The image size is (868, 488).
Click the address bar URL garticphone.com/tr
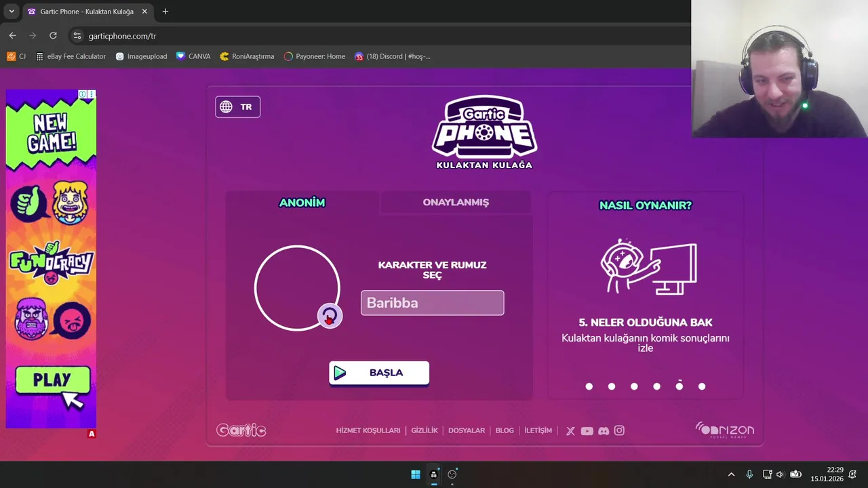123,36
